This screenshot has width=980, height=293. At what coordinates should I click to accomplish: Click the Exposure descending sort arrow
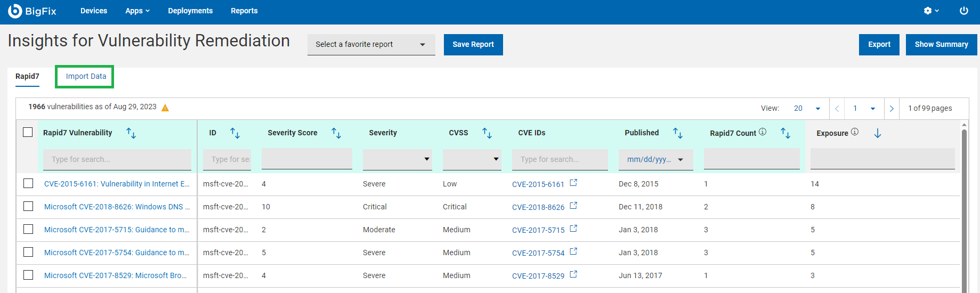point(878,133)
